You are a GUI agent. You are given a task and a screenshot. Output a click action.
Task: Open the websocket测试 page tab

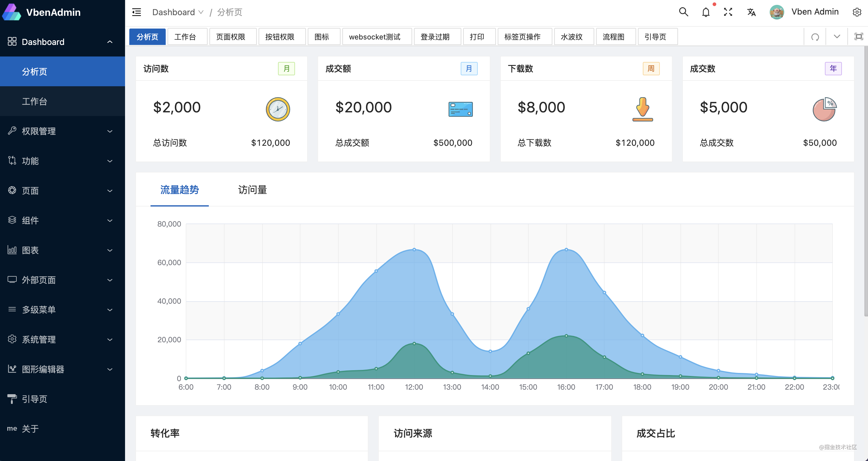(375, 37)
